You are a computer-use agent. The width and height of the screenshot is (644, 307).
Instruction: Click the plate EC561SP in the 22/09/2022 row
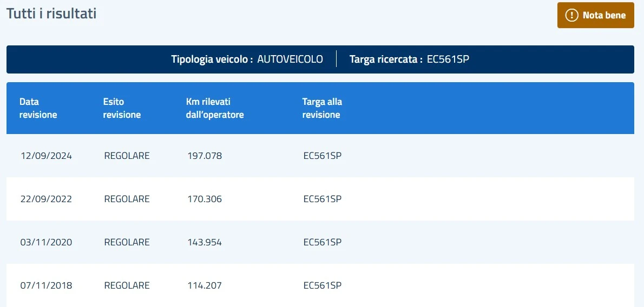[323, 199]
